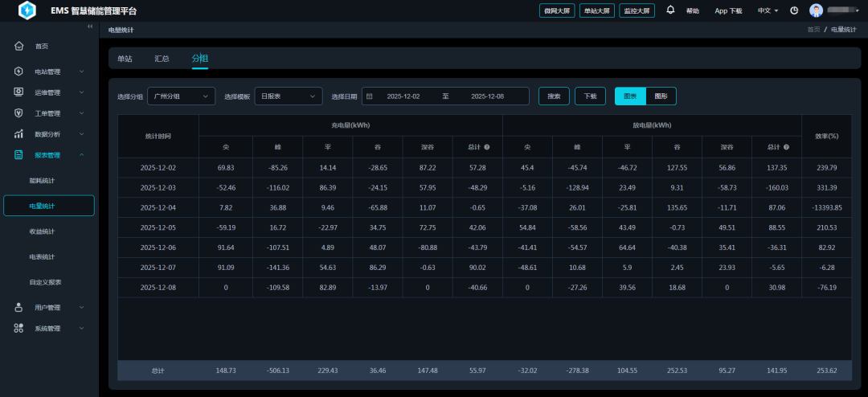Screen dimensions: 868x397
Task: Click the theme switch icon beside 中文
Action: click(794, 10)
